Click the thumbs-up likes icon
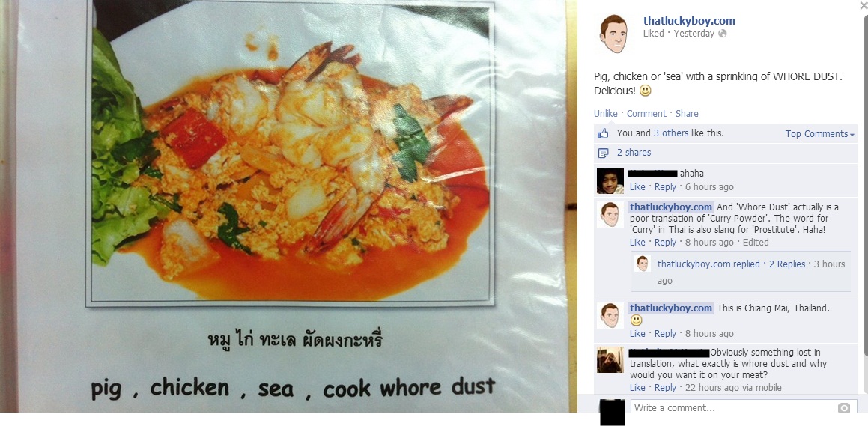Viewport: 868px width, 426px height. 603,133
